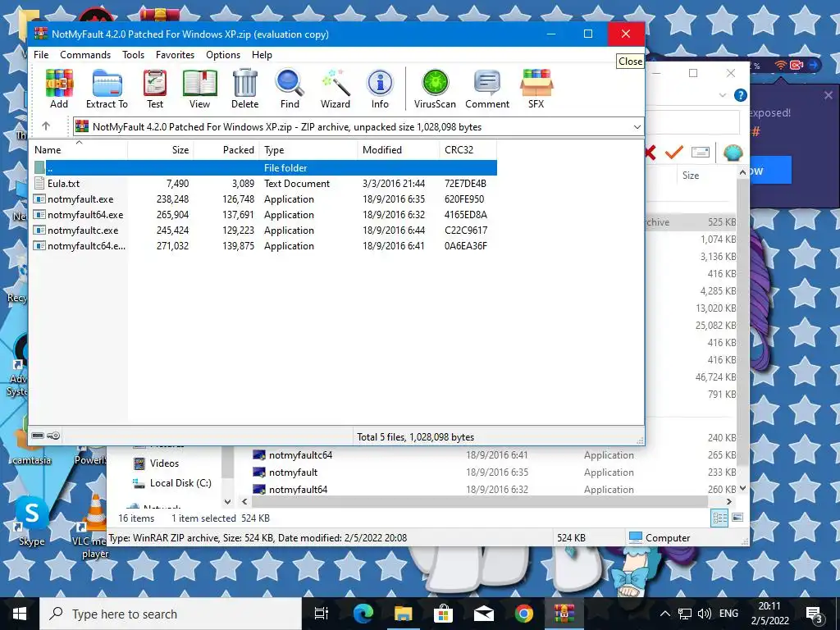
Task: Expand the archive path dropdown
Action: tap(637, 127)
